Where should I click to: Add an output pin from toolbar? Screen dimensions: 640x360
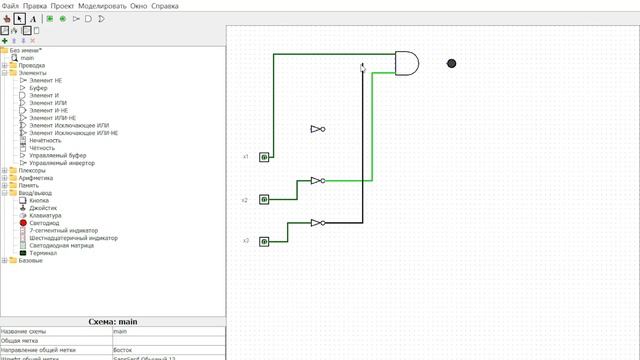pyautogui.click(x=63, y=19)
